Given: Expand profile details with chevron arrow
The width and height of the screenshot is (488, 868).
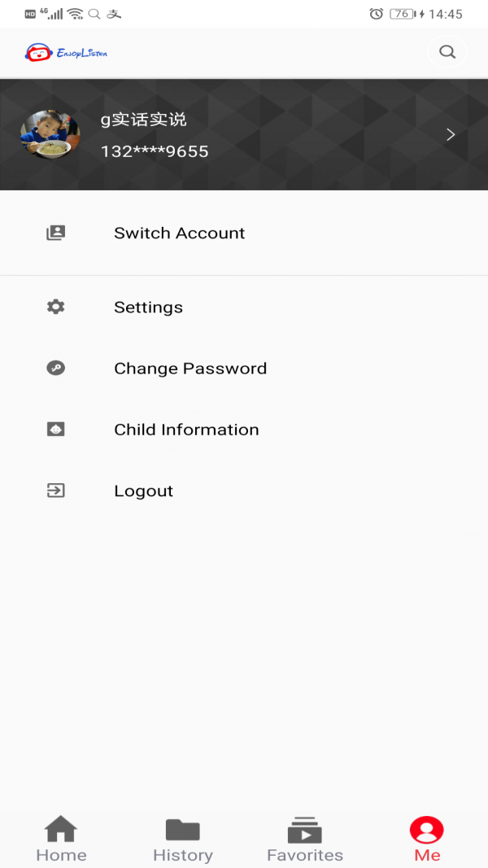Looking at the screenshot, I should pyautogui.click(x=451, y=135).
